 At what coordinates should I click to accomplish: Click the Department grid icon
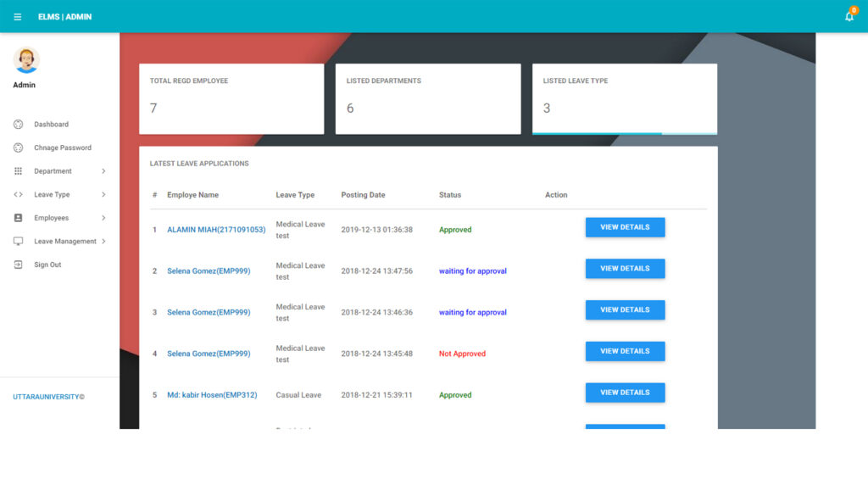19,171
